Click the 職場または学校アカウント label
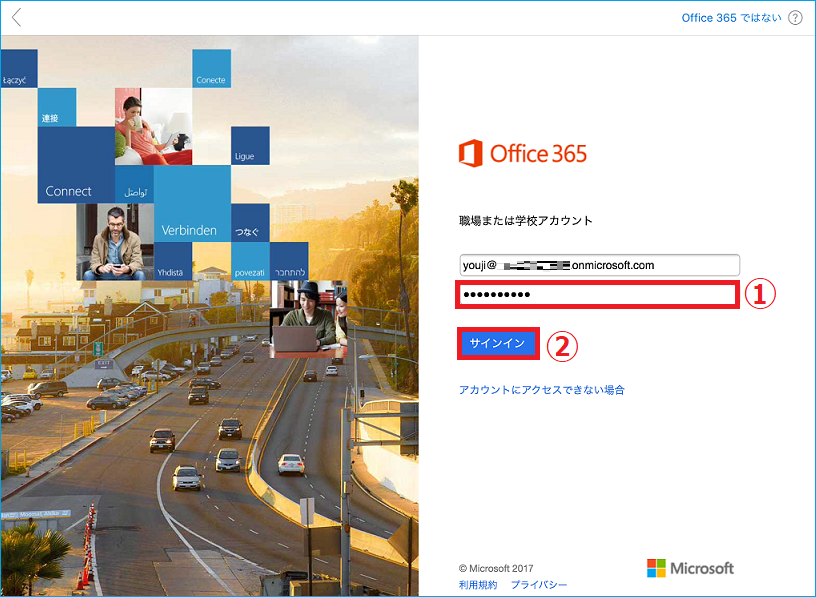Image resolution: width=816 pixels, height=597 pixels. tap(526, 221)
